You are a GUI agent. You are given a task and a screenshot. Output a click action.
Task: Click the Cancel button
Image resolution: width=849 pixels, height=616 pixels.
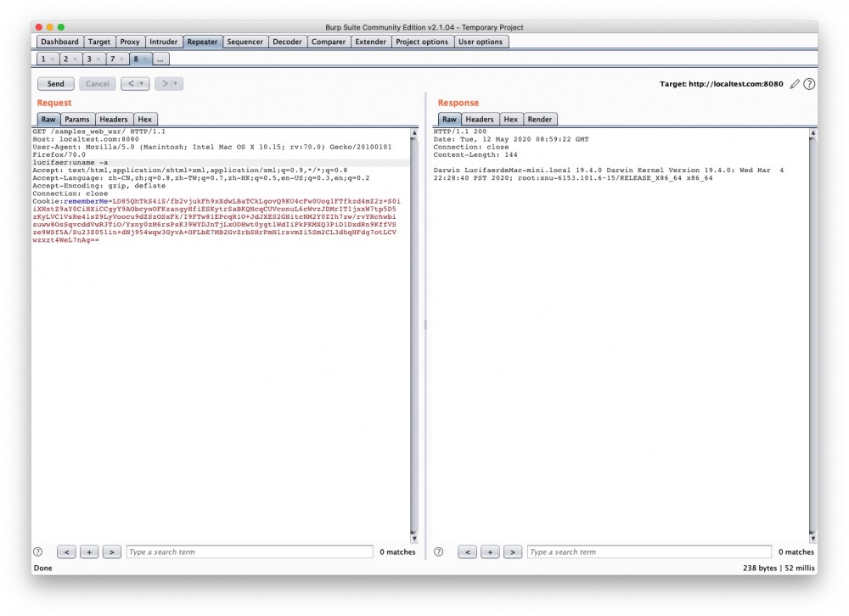pyautogui.click(x=98, y=84)
